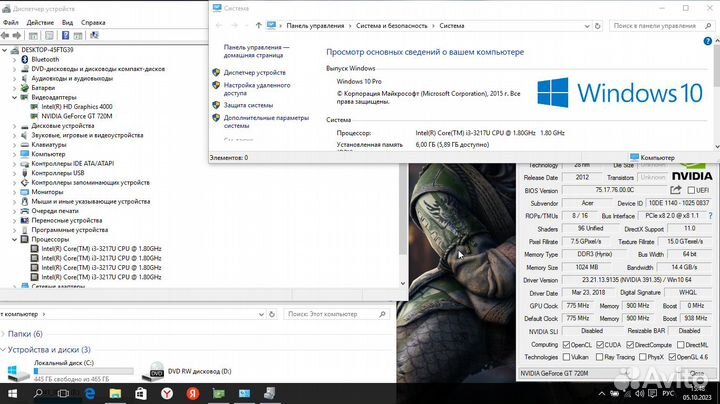720x404 pixels.
Task: Toggle the Vulkan checkbox
Action: click(566, 357)
